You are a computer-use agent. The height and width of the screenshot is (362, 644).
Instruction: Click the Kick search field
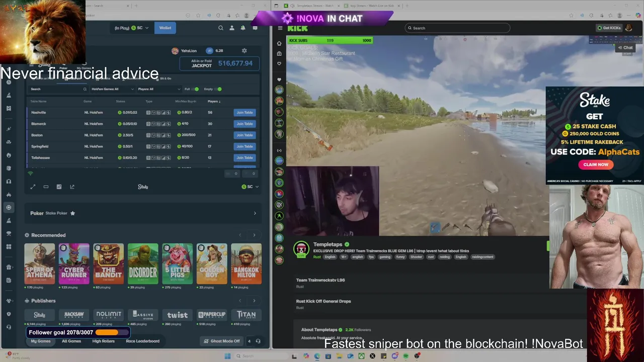click(x=457, y=28)
